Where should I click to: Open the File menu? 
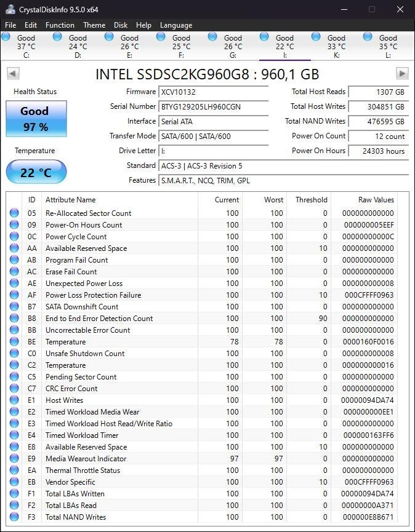point(10,25)
